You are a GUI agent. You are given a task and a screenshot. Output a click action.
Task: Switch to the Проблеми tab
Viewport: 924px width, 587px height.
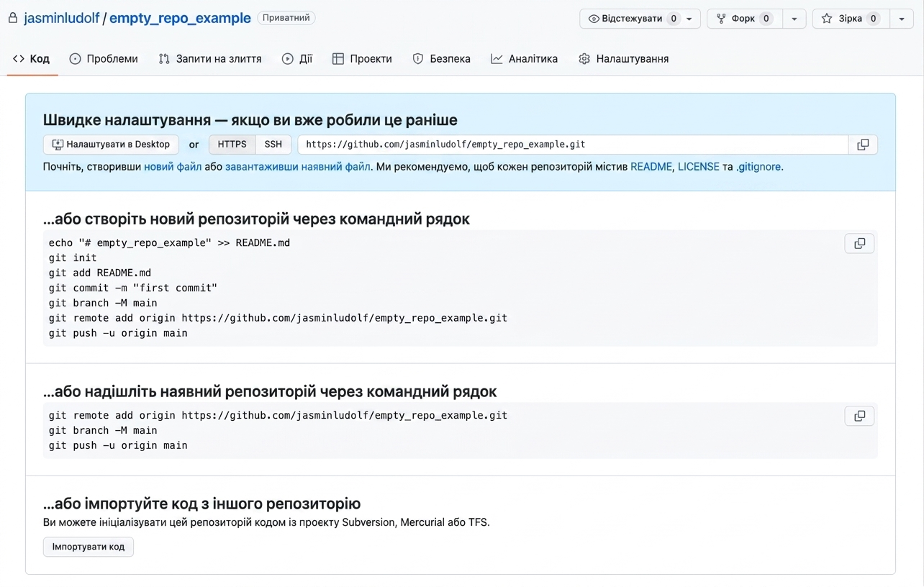pos(104,59)
